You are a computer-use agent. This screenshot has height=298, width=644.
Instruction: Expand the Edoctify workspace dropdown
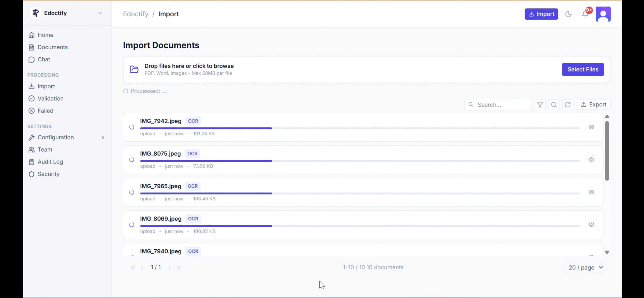pos(100,13)
